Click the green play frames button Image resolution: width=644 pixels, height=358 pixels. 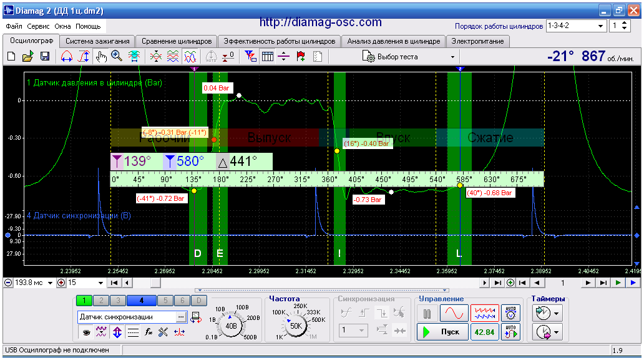tap(618, 283)
